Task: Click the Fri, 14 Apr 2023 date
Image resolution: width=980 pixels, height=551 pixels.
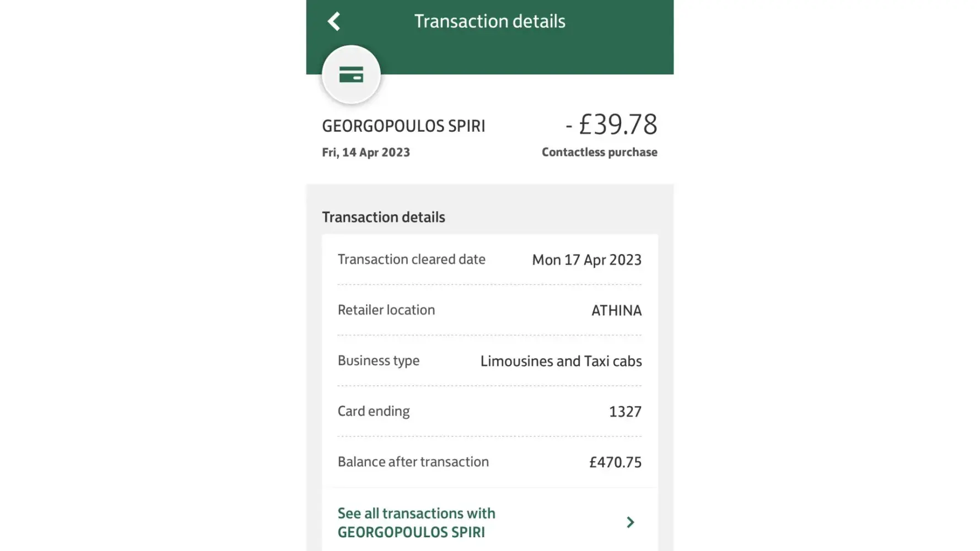Action: point(366,153)
